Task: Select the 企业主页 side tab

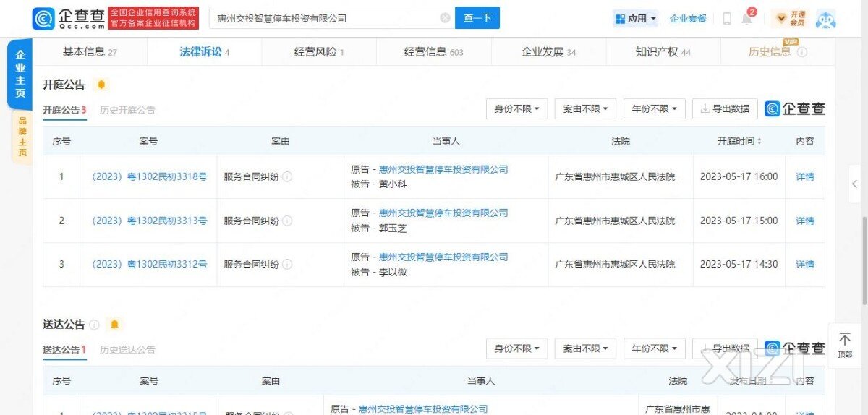Action: point(20,74)
